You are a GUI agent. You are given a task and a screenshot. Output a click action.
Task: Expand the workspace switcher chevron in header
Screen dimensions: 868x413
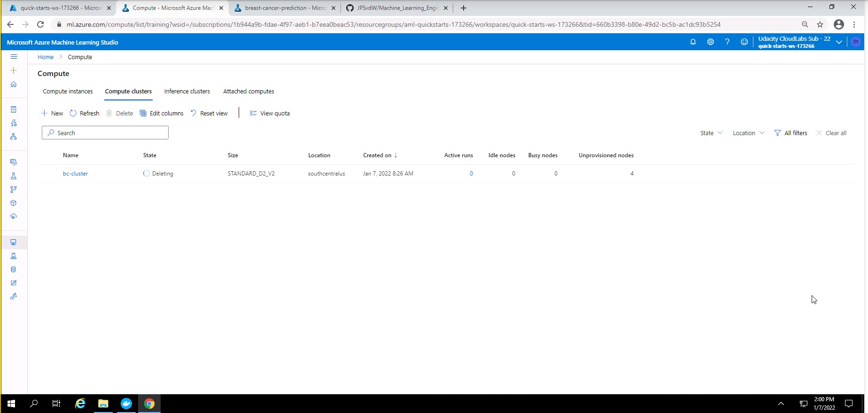(839, 42)
